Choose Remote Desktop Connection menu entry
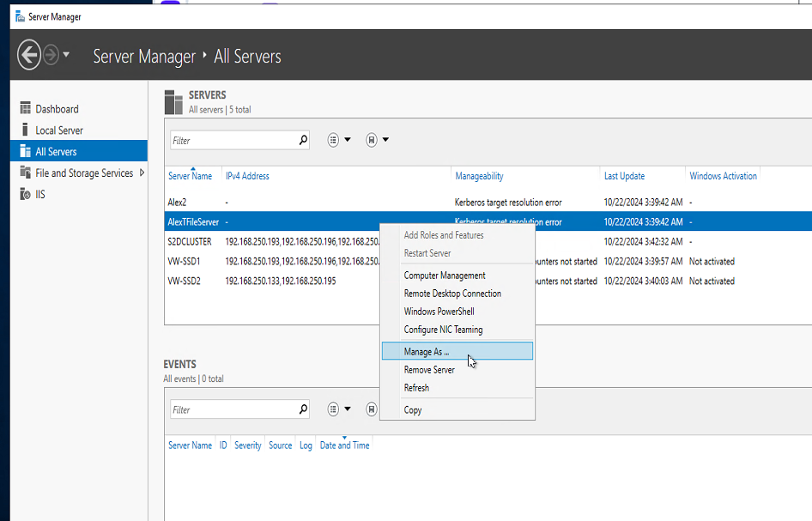 (x=458, y=294)
